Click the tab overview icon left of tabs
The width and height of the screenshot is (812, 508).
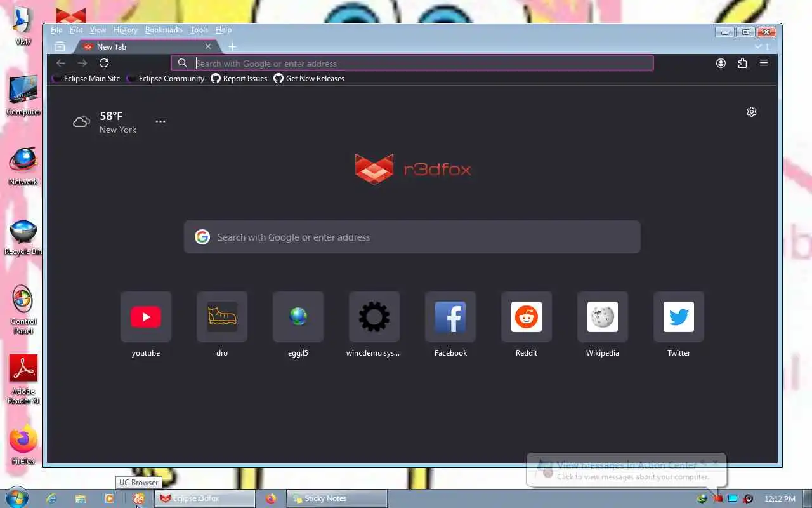60,46
